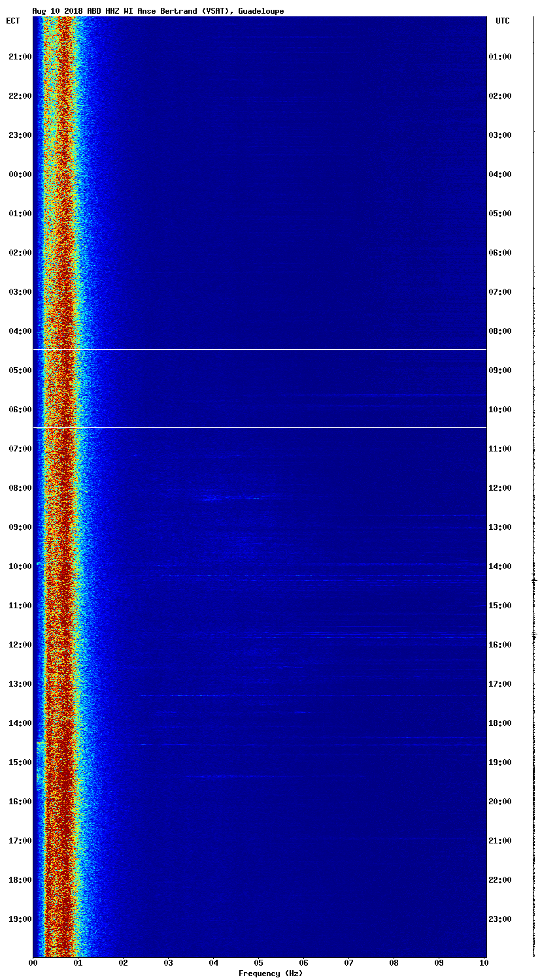This screenshot has width=557, height=980.
Task: Click the 02 frequency tick label
Action: pos(123,963)
